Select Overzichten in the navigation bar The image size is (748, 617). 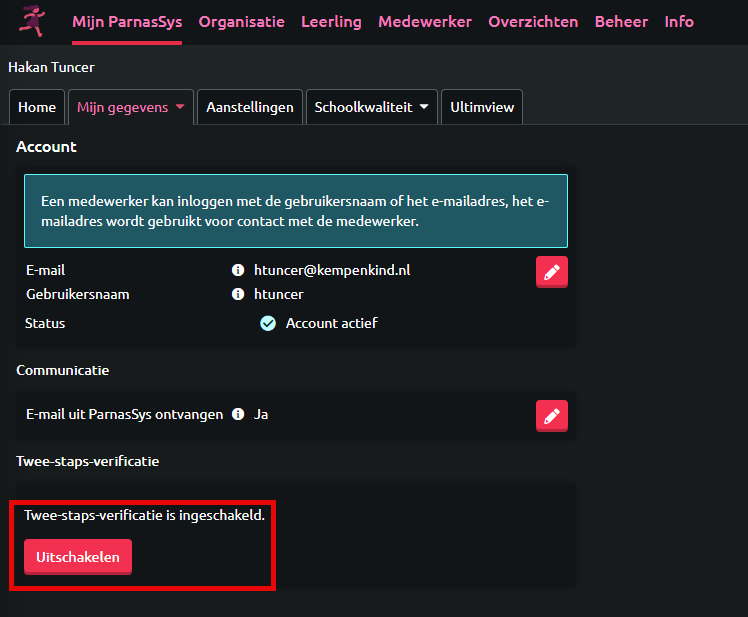(533, 22)
